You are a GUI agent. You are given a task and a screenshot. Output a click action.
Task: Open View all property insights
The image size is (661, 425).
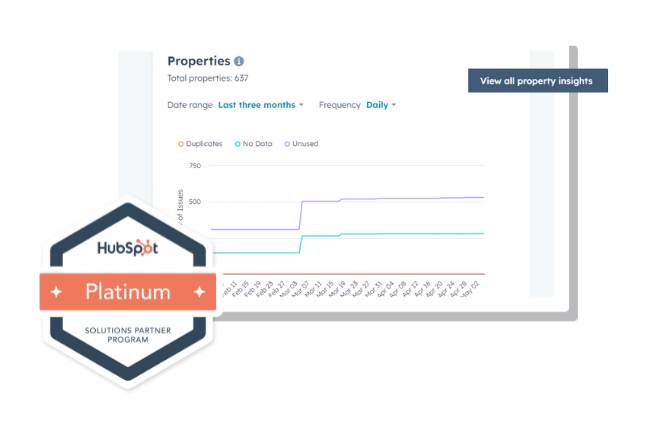tap(537, 81)
